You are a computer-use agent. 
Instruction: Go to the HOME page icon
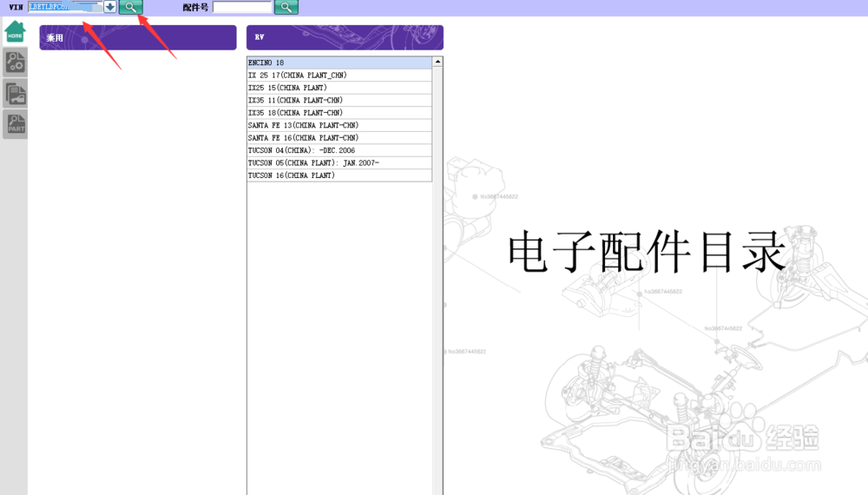(15, 31)
